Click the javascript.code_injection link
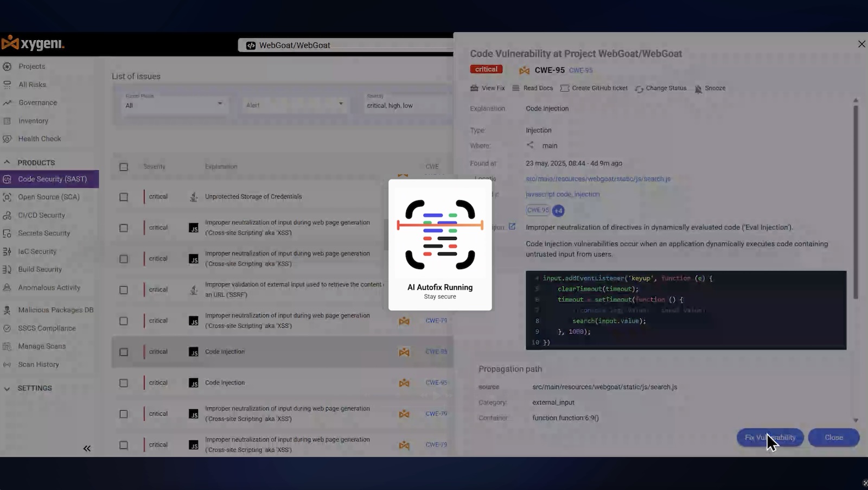Image resolution: width=868 pixels, height=490 pixels. point(563,194)
